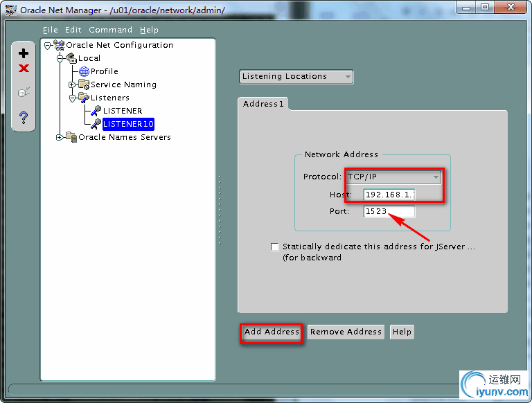The image size is (532, 403).
Task: Click the plus Create toolbar icon
Action: [24, 53]
